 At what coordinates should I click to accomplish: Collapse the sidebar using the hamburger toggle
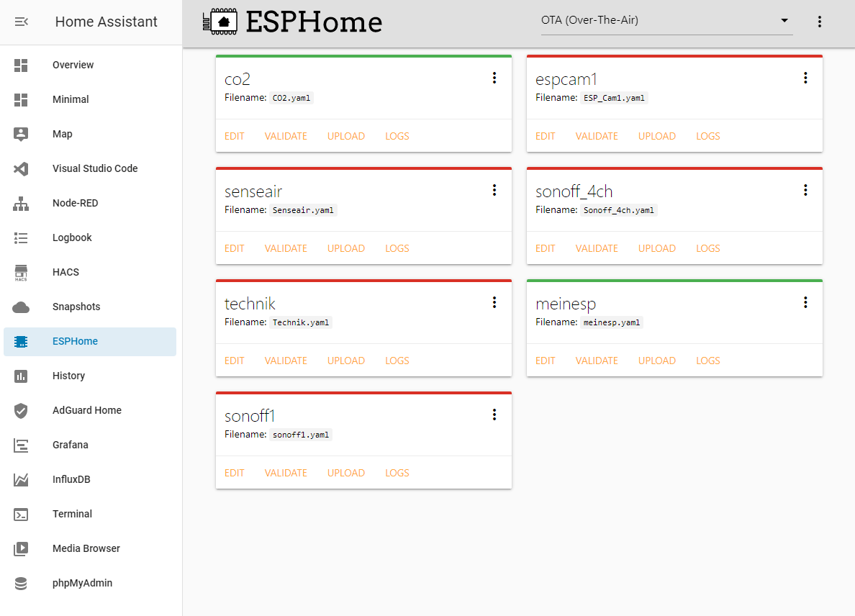tap(22, 22)
